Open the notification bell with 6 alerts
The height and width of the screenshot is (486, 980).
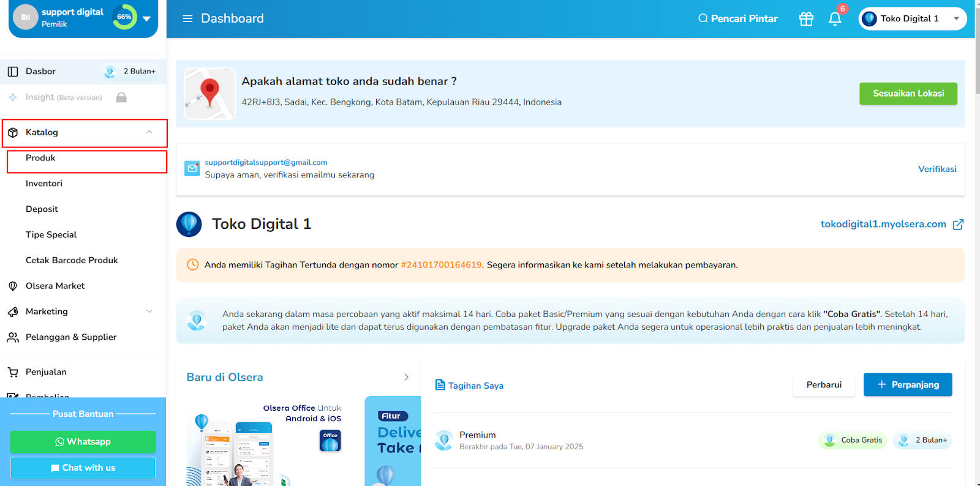[835, 19]
